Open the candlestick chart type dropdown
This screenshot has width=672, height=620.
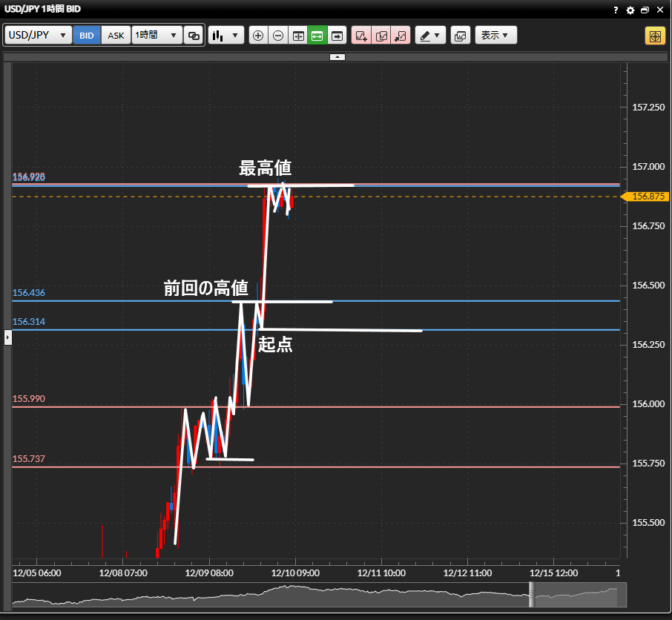[x=226, y=36]
